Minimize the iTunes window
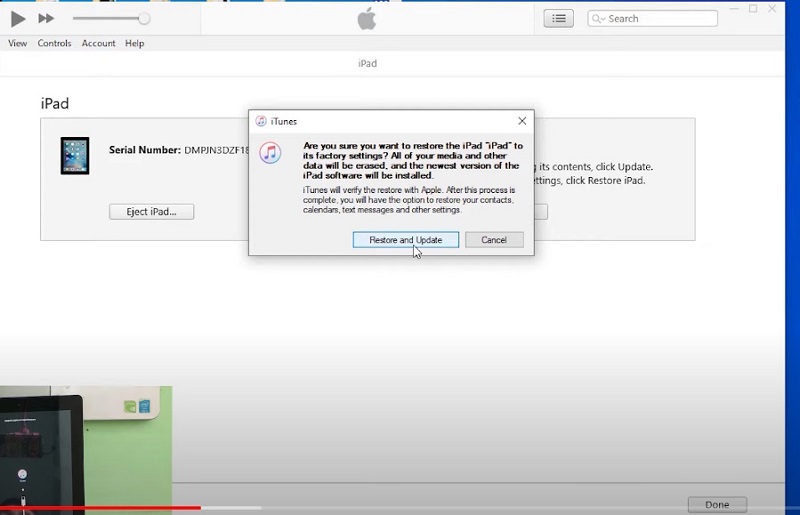This screenshot has height=515, width=800. click(x=734, y=9)
